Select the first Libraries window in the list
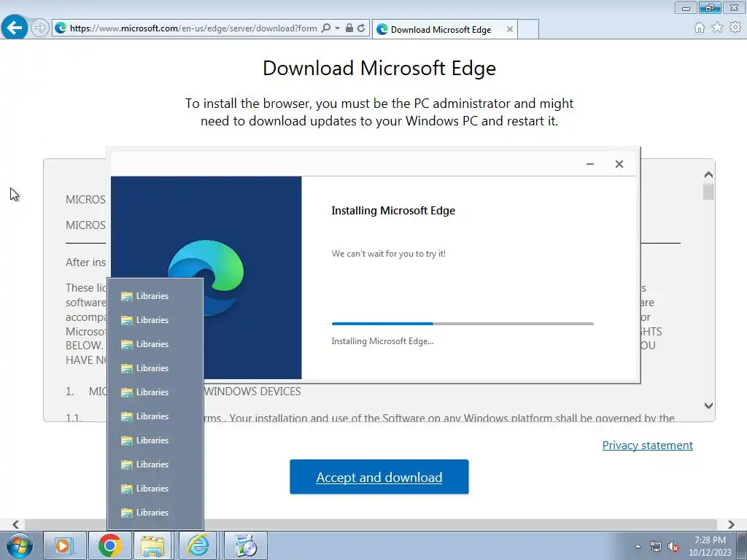Viewport: 747px width, 560px height. pos(155,296)
